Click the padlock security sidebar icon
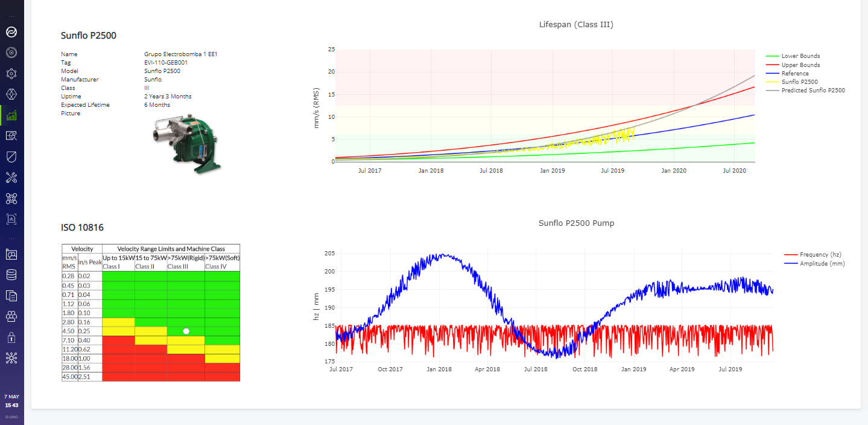Image resolution: width=868 pixels, height=425 pixels. click(x=11, y=337)
